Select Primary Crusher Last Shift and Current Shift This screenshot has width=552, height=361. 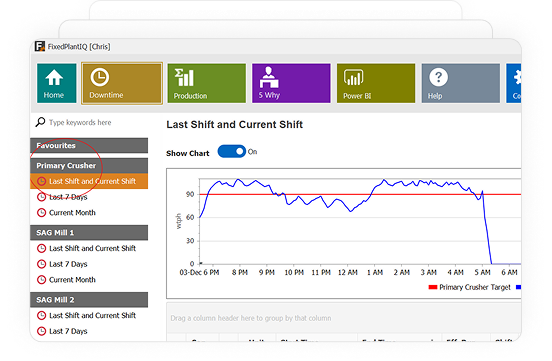pos(89,181)
